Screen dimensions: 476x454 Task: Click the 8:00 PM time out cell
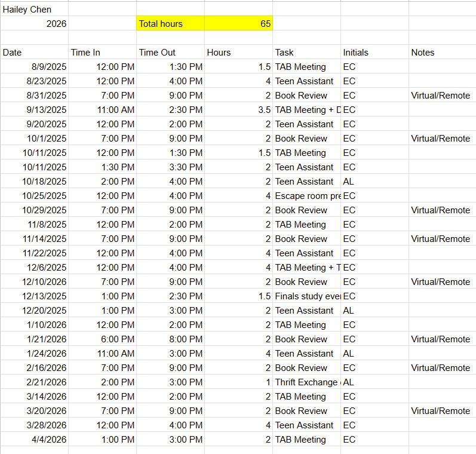click(x=170, y=339)
